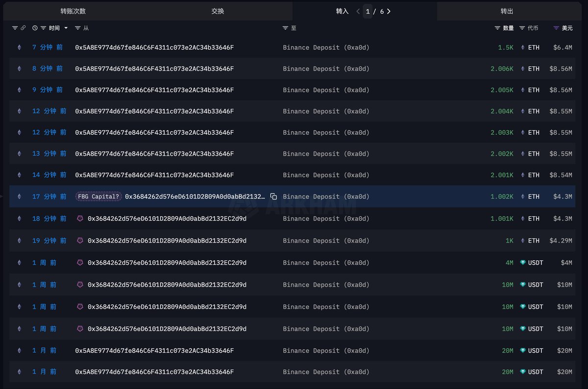Click the 2.003K amount value
This screenshot has height=389, width=588.
(x=502, y=132)
